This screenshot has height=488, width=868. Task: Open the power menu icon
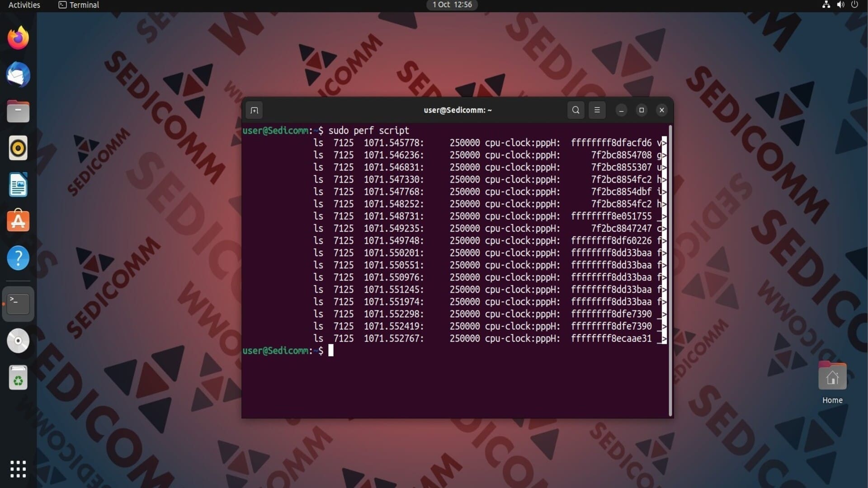[x=854, y=5]
